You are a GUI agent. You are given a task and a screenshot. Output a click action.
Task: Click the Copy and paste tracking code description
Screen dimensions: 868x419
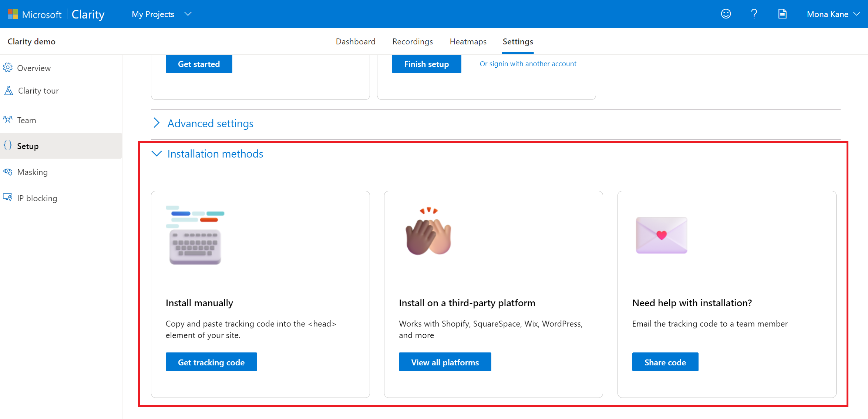tap(251, 329)
